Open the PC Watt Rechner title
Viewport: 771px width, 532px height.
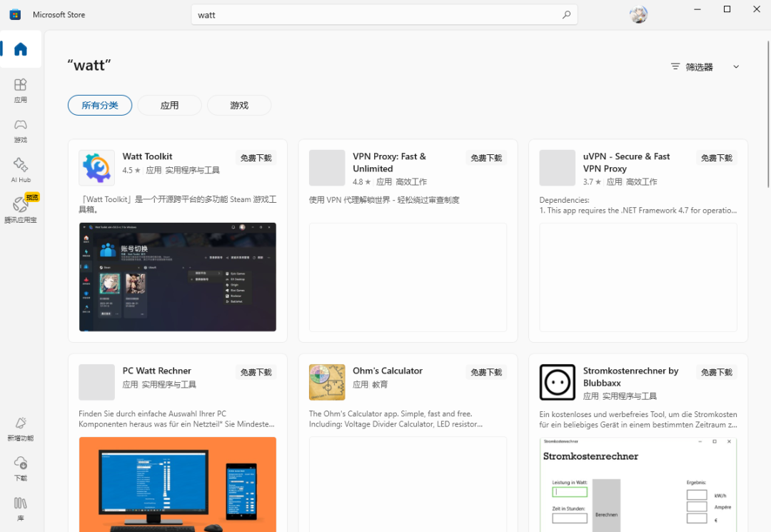click(x=157, y=371)
